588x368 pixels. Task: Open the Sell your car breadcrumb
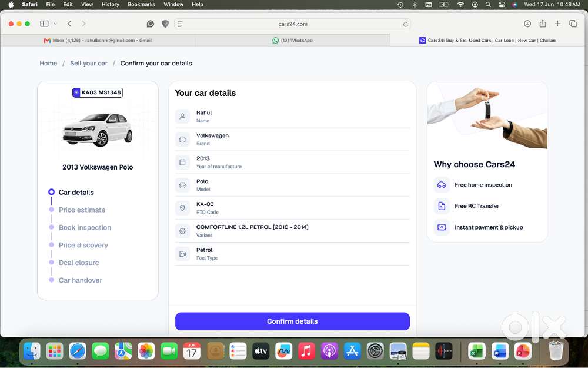point(89,63)
